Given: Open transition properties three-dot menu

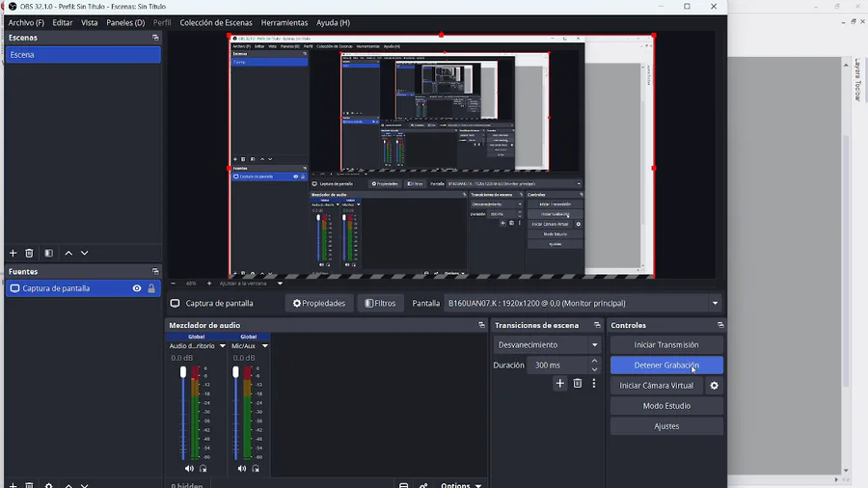Looking at the screenshot, I should (x=594, y=384).
